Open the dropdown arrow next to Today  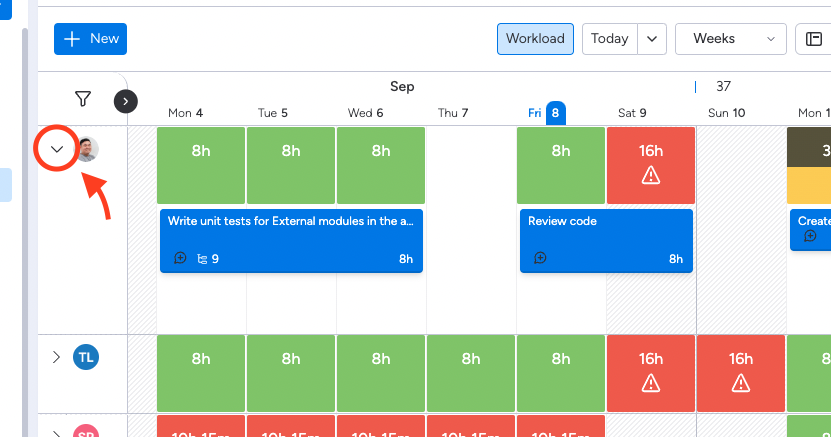click(x=652, y=39)
